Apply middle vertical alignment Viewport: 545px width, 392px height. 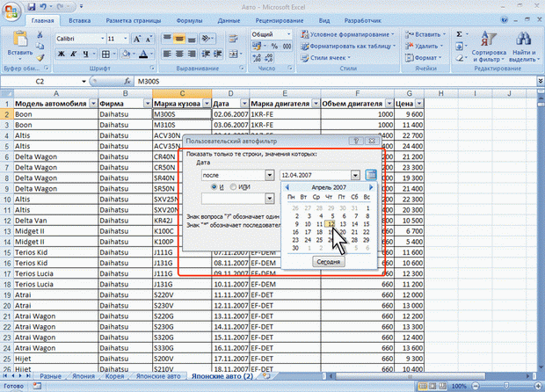pos(179,39)
